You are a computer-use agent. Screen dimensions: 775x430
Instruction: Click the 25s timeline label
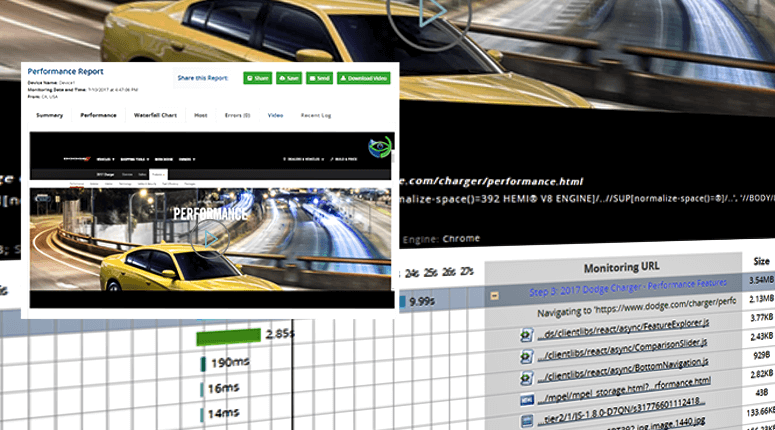pos(431,273)
